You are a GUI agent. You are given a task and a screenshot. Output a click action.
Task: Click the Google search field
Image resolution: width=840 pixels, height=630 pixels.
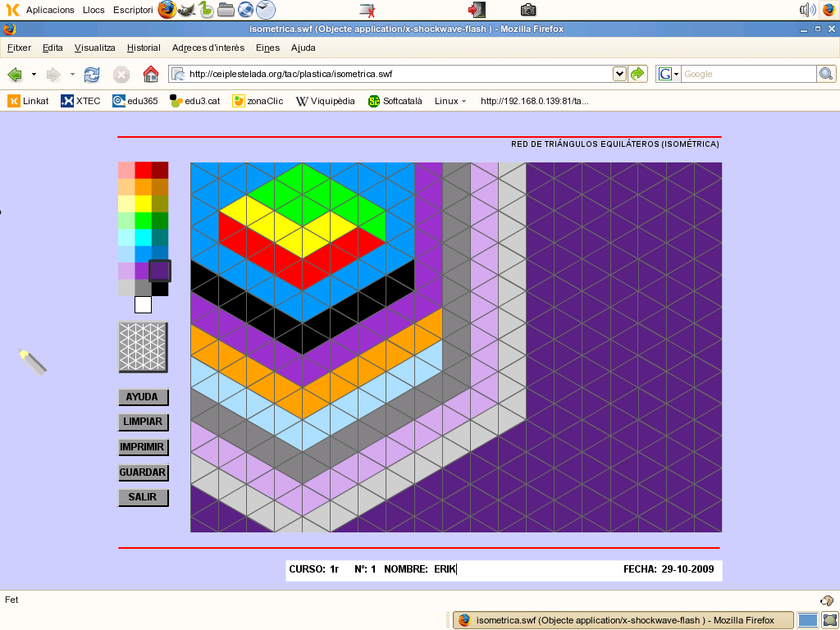[748, 74]
